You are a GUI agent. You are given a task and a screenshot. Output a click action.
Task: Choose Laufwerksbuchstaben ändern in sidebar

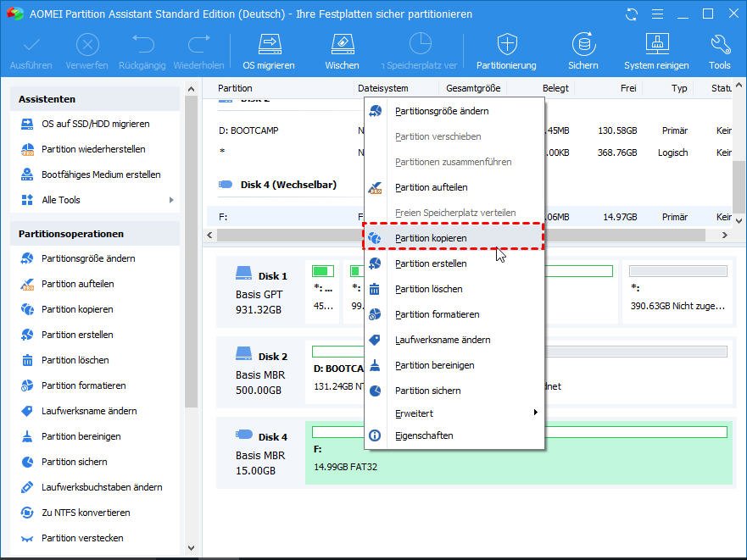point(102,486)
